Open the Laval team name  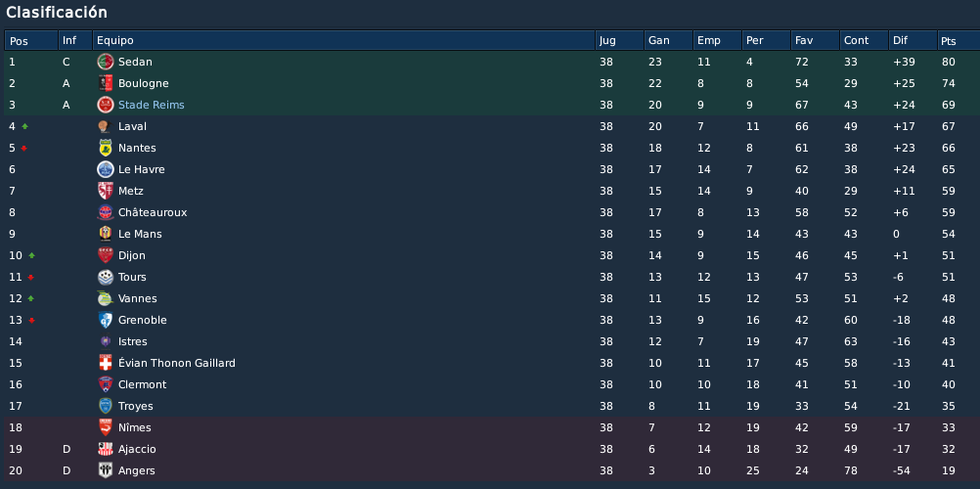click(132, 126)
